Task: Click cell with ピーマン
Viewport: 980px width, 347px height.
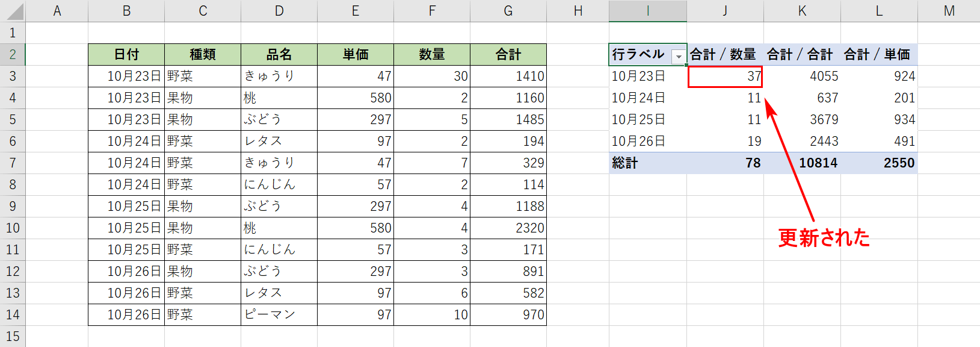Action: (x=279, y=314)
